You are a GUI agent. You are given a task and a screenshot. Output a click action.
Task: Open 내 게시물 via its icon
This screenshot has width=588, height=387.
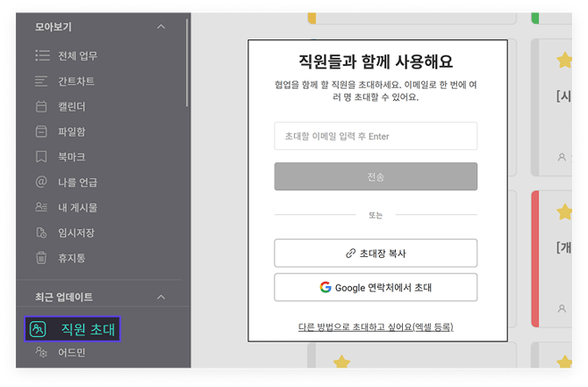[40, 207]
